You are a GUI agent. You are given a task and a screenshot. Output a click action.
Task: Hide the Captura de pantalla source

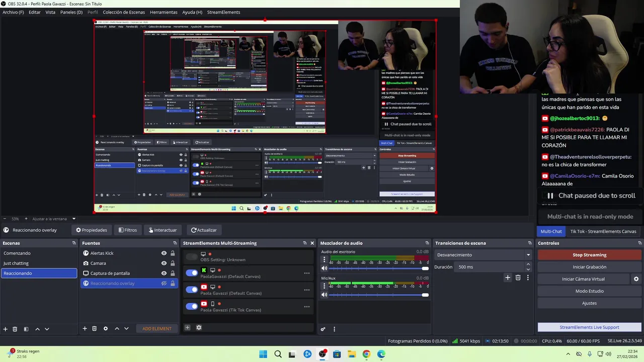click(164, 273)
